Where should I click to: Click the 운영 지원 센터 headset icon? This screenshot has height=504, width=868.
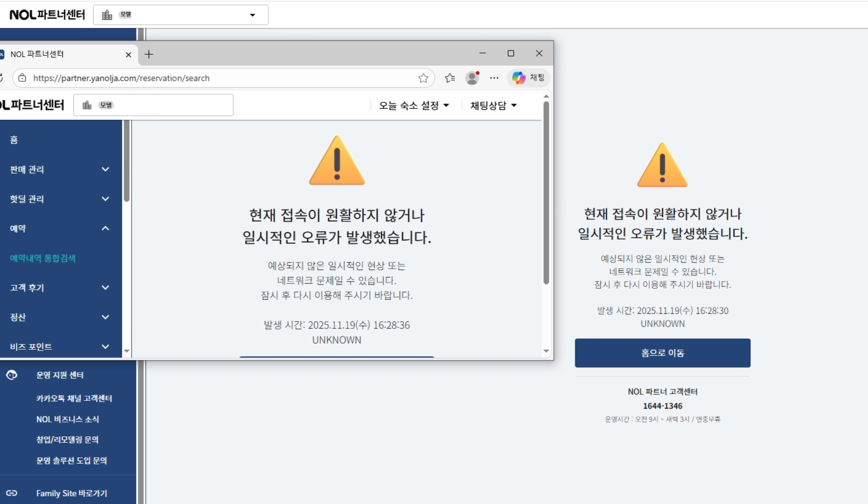[x=12, y=375]
